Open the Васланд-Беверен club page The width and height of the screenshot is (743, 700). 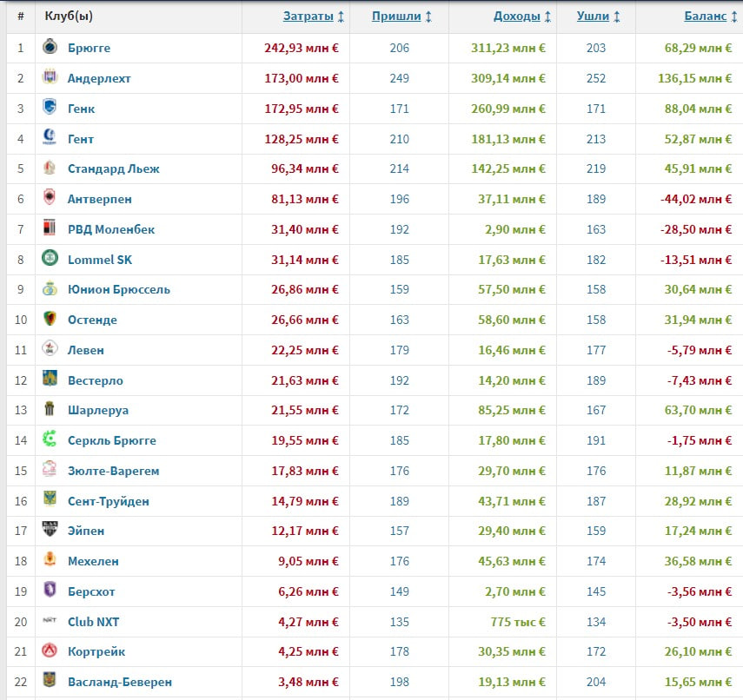[x=119, y=682]
